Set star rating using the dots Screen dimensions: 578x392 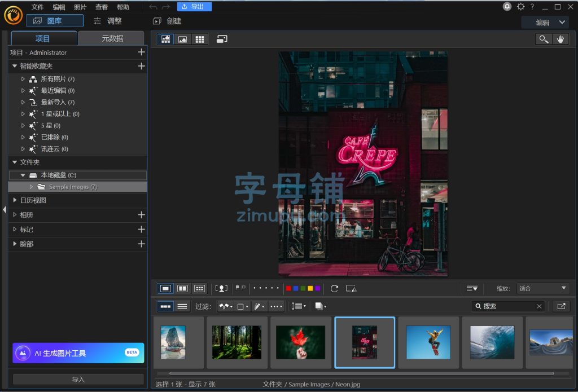click(x=266, y=288)
